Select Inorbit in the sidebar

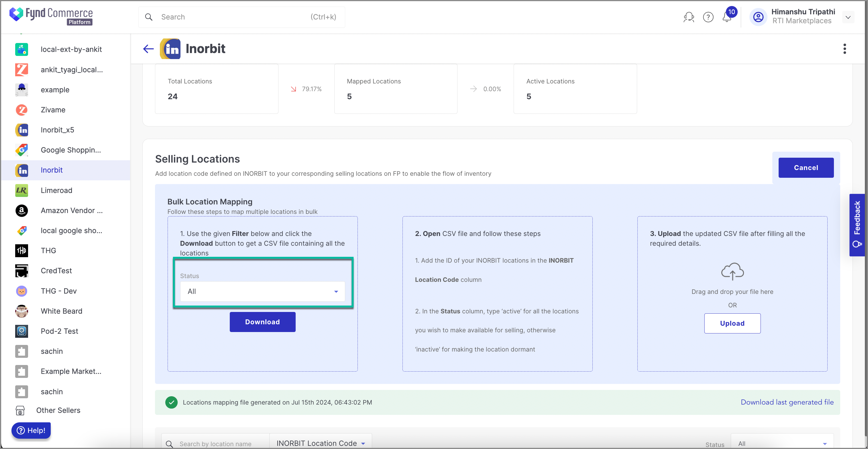[66, 170]
